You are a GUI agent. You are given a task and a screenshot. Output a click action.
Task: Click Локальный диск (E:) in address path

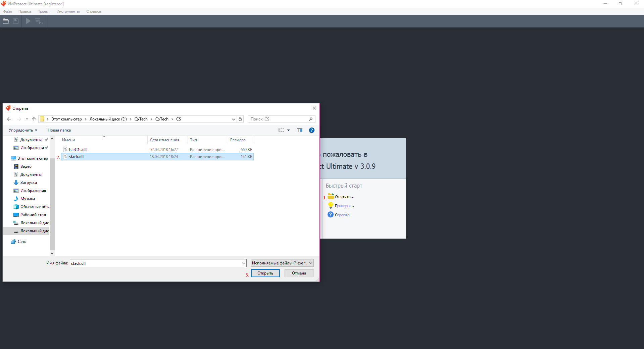point(108,119)
